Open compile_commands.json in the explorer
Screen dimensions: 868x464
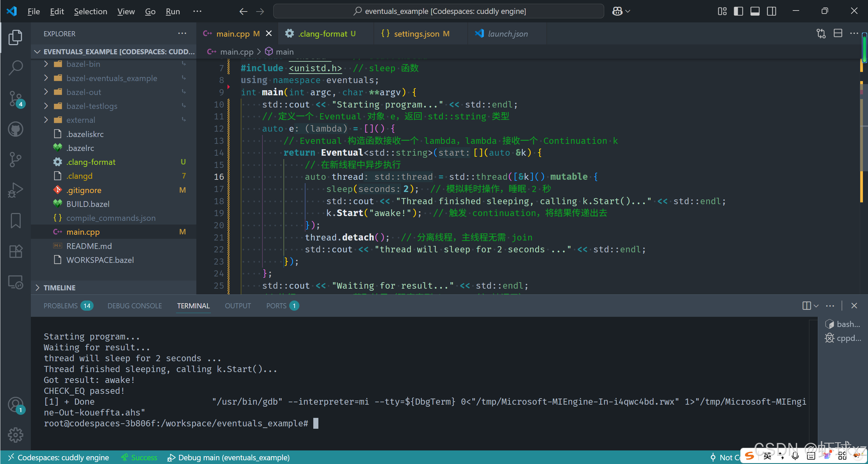pyautogui.click(x=114, y=218)
